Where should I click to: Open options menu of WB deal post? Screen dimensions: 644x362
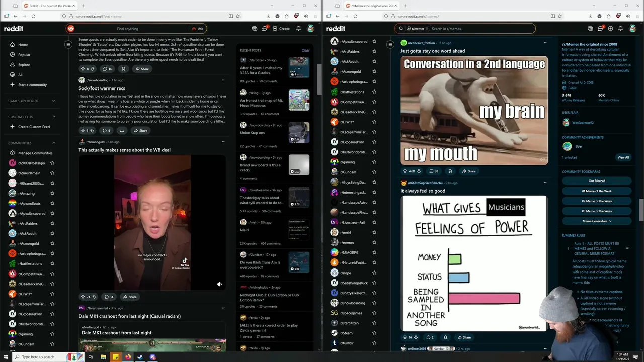click(224, 142)
